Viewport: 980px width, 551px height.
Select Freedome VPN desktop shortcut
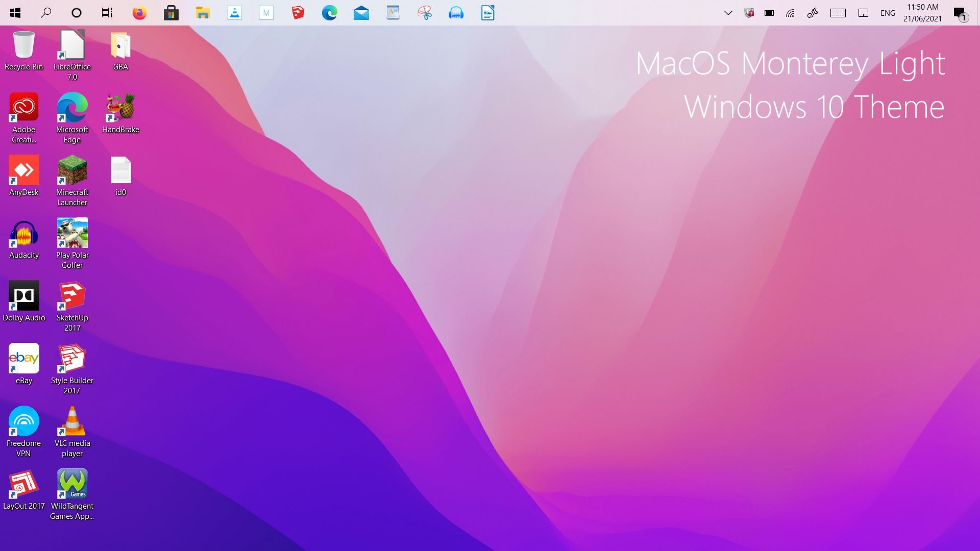tap(23, 432)
